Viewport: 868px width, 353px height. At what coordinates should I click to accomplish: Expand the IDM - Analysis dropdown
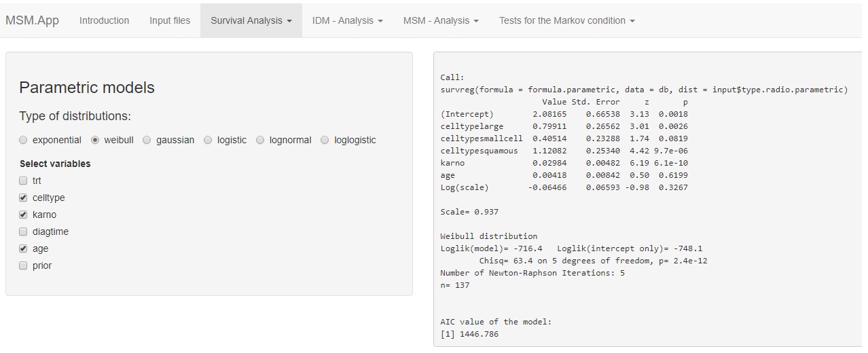[x=347, y=20]
